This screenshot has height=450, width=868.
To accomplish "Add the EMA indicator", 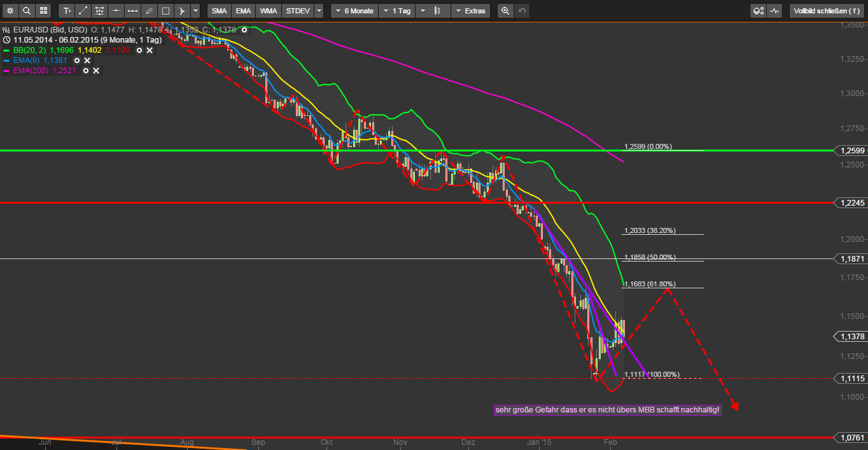I will click(x=242, y=11).
